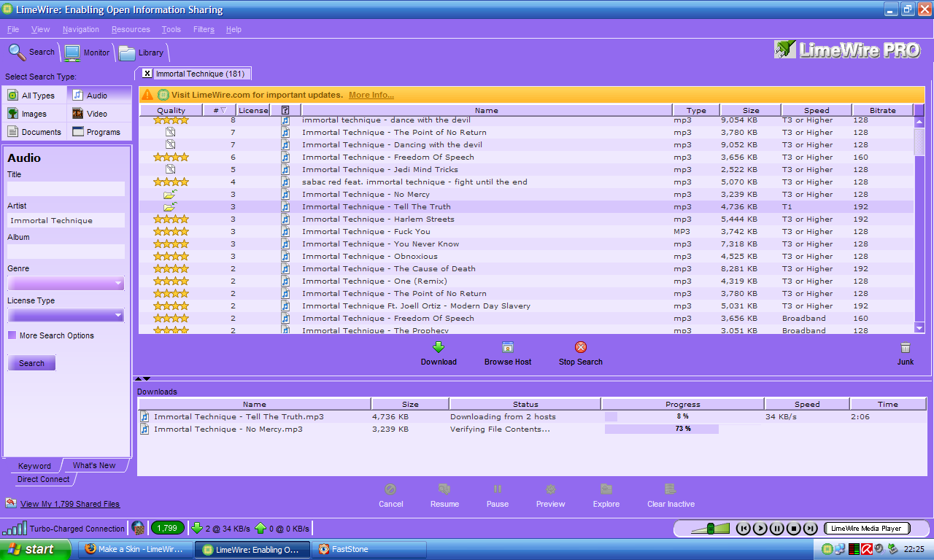Click the Album search field

click(66, 252)
